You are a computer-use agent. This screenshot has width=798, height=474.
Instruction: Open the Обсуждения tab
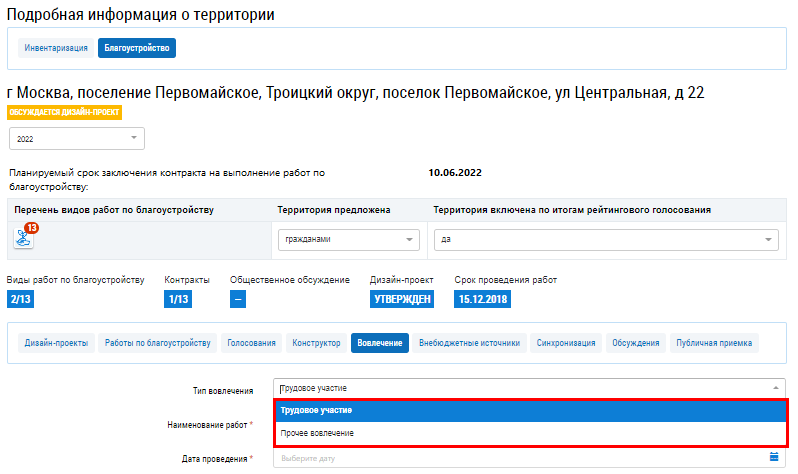tap(635, 343)
